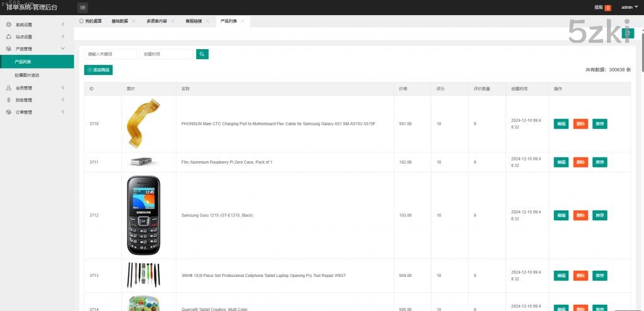Open the admin user dropdown
The height and width of the screenshot is (311, 644).
(x=628, y=8)
